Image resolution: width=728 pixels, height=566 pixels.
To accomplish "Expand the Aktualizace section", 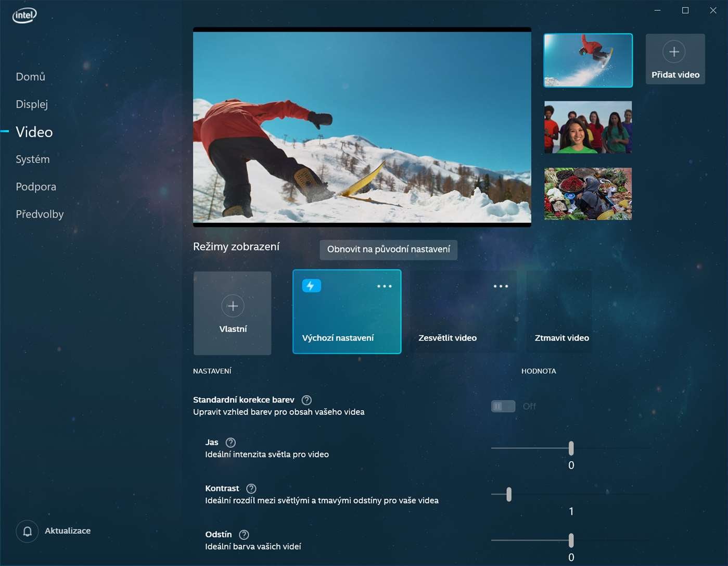I will (x=68, y=531).
